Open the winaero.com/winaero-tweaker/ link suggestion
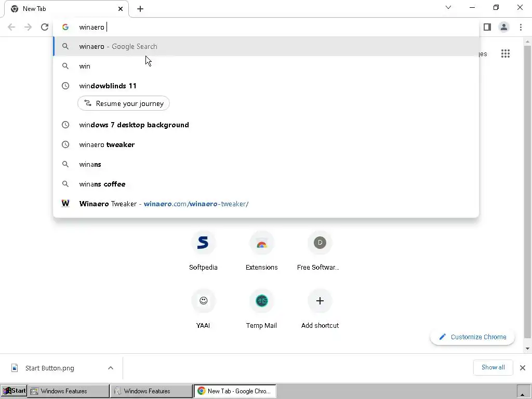The height and width of the screenshot is (399, 532). click(266, 204)
